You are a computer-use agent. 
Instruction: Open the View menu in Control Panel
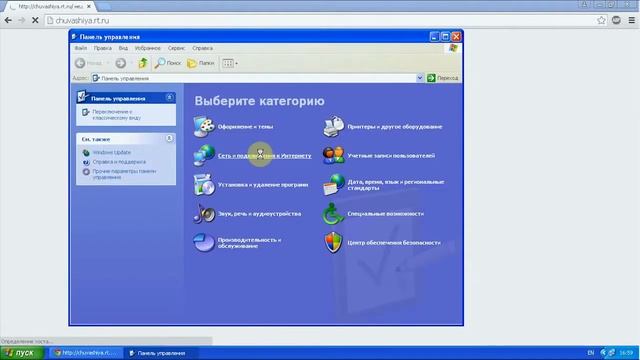(x=123, y=48)
